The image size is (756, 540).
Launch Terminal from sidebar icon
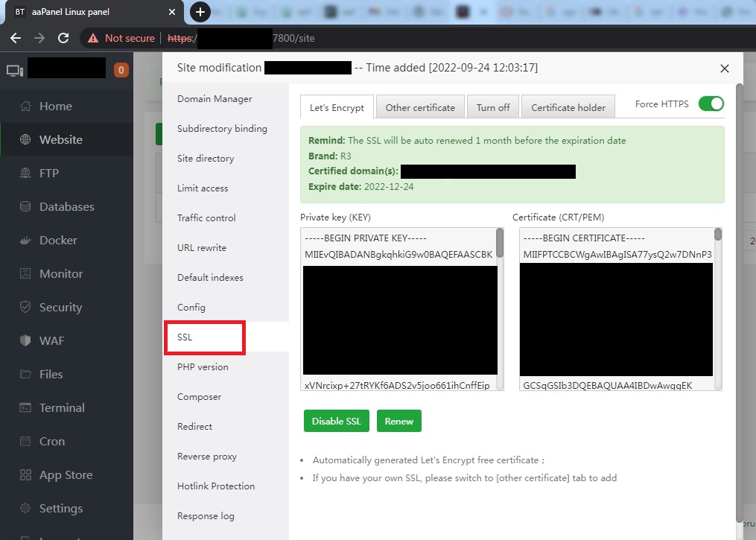point(26,408)
